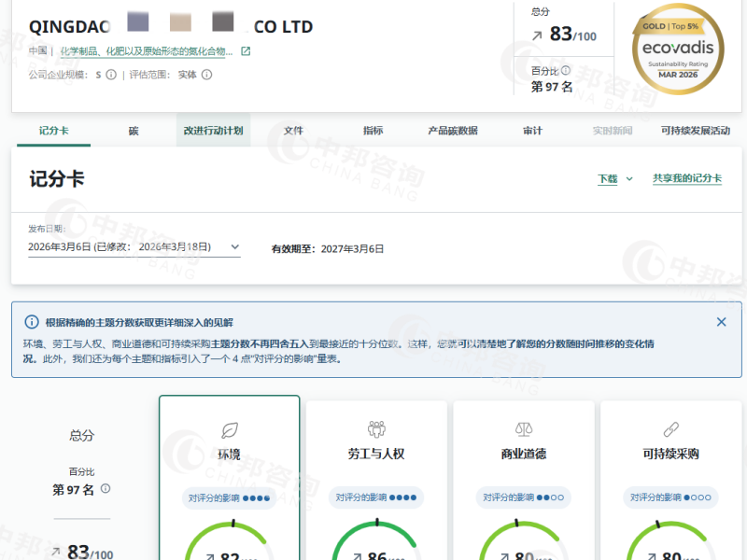Click the chain icon on 可持续采购 card

click(x=670, y=429)
